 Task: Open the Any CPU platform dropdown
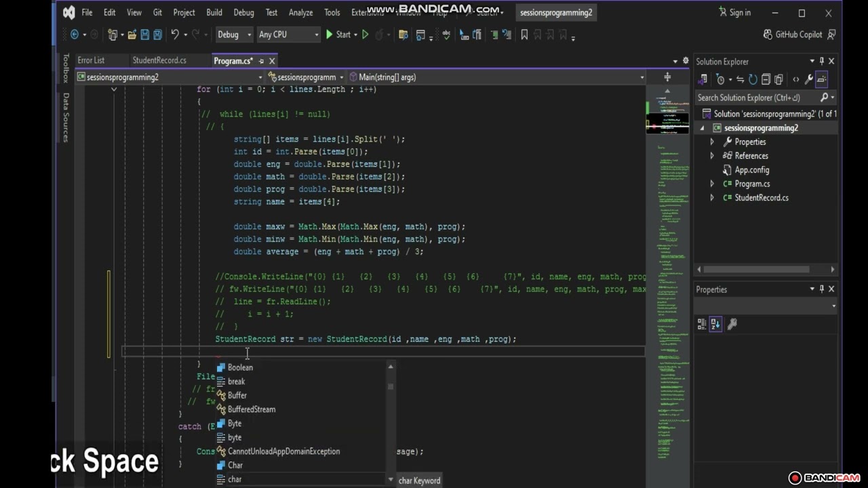(288, 35)
